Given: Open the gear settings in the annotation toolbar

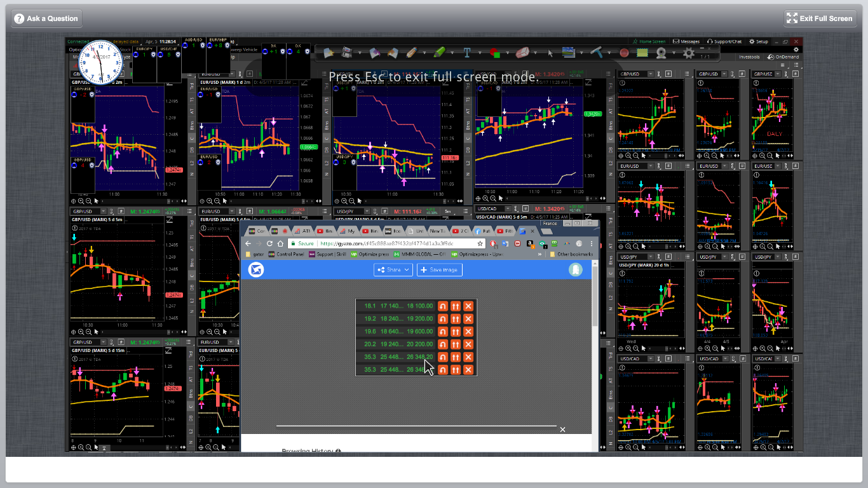Looking at the screenshot, I should pyautogui.click(x=689, y=53).
